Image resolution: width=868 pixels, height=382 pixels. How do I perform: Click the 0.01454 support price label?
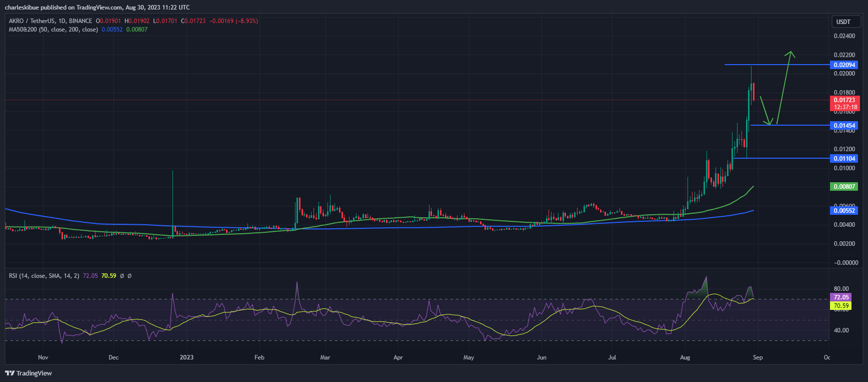[844, 126]
